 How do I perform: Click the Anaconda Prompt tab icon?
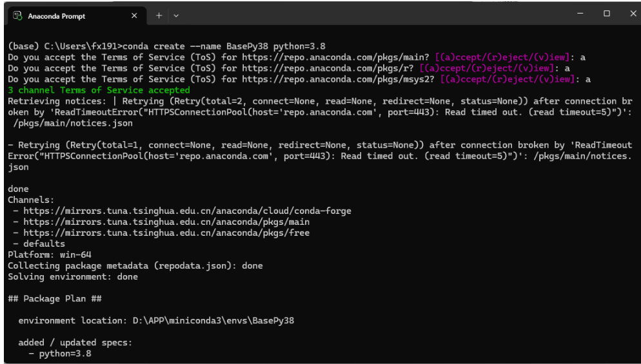[17, 16]
